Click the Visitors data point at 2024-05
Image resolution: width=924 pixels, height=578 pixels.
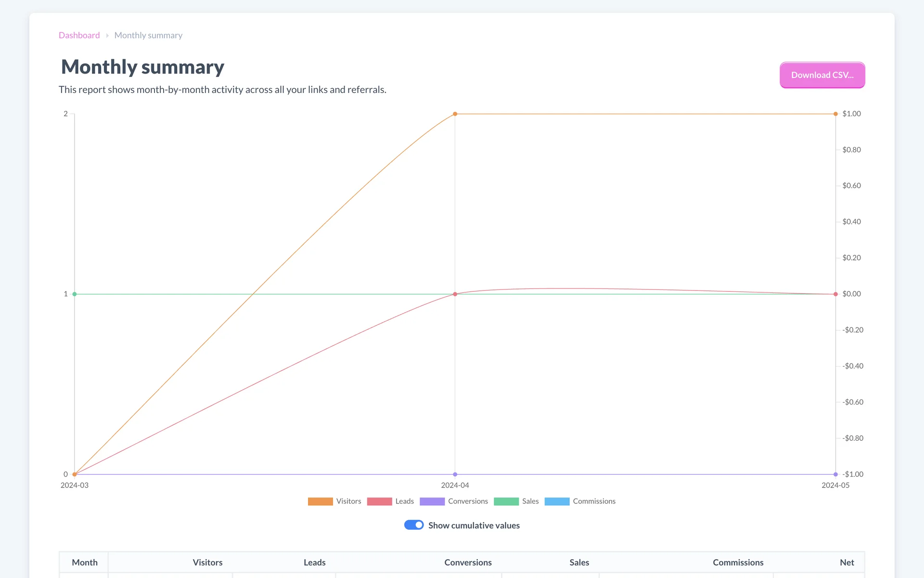[x=835, y=114]
